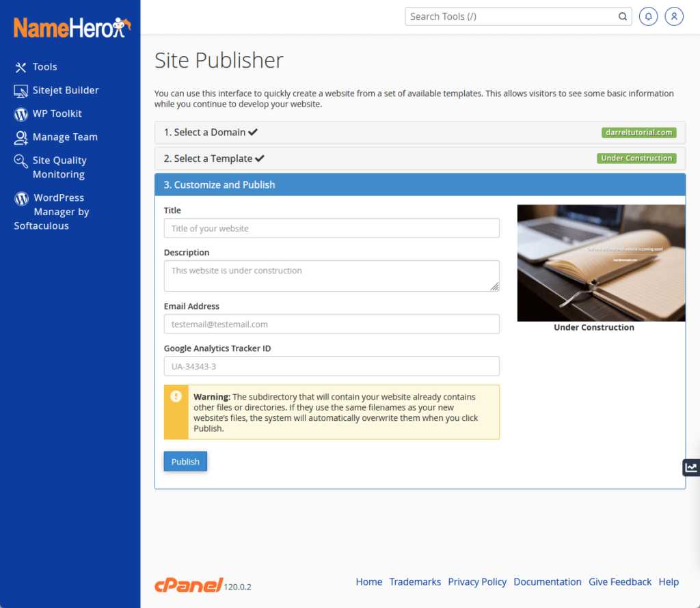Open the Documentation footer link
This screenshot has width=700, height=608.
[548, 581]
